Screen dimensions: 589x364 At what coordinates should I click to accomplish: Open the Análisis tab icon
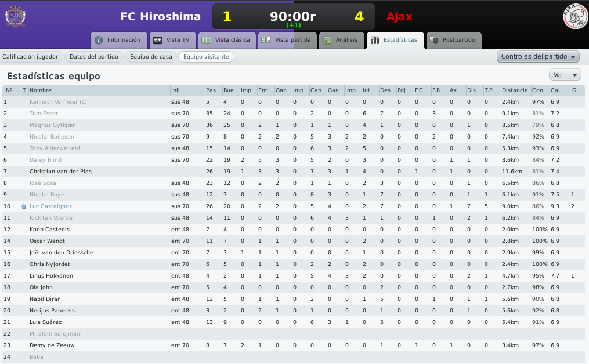pyautogui.click(x=327, y=40)
